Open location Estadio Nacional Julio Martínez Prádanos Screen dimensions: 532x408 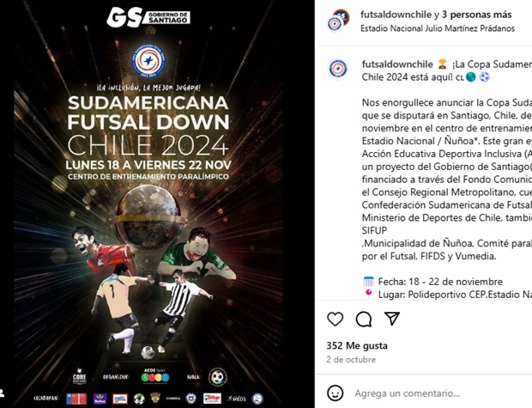[438, 28]
